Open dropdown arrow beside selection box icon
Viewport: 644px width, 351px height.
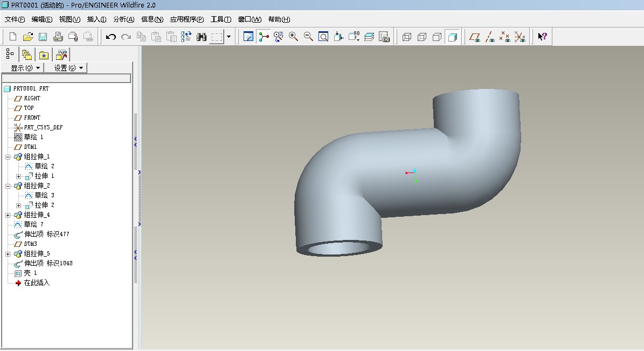[x=228, y=37]
